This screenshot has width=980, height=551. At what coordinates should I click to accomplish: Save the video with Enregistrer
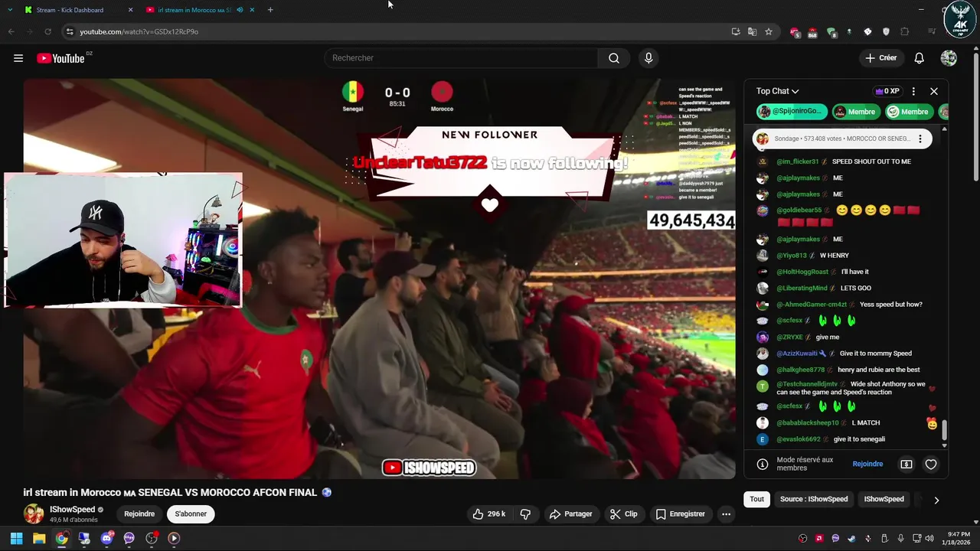click(x=680, y=514)
